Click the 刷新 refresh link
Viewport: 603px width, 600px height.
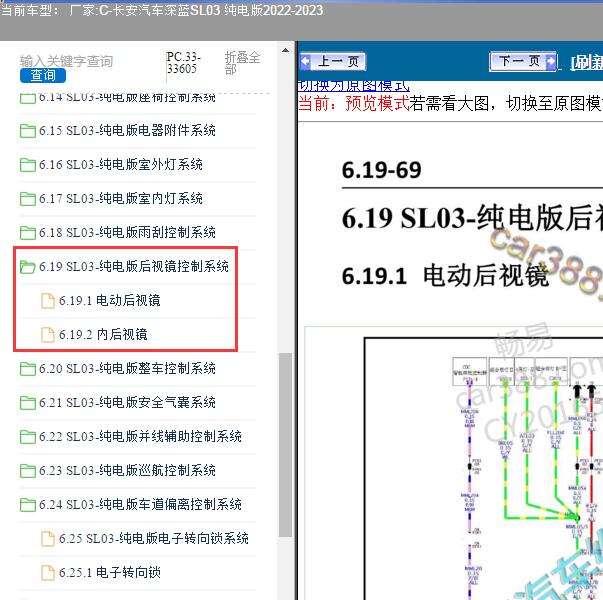pos(587,62)
